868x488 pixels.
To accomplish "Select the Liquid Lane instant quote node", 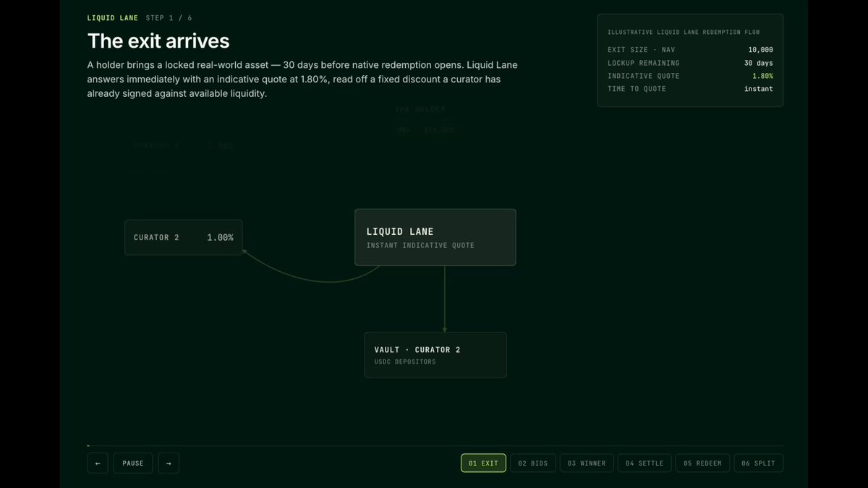I will [x=435, y=238].
